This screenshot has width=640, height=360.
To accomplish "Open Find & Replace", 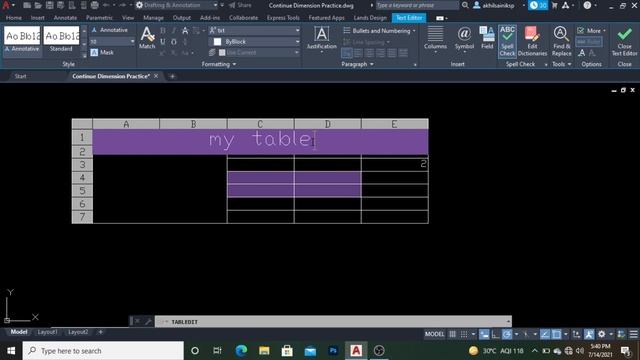I will tap(561, 41).
